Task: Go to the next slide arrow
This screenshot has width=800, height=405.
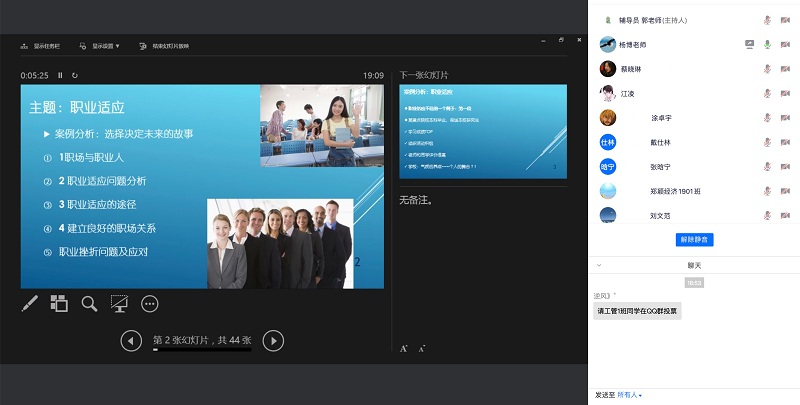Action: click(273, 341)
